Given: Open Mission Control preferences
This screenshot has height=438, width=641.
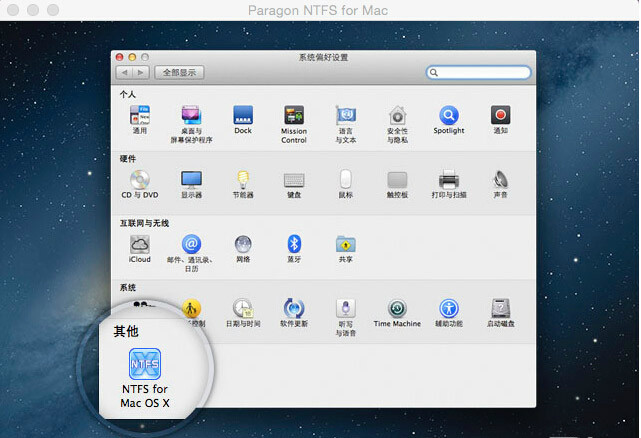Looking at the screenshot, I should point(294,115).
